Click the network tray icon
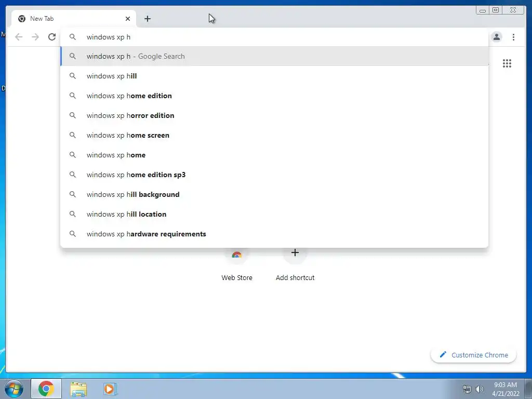This screenshot has width=532, height=399. coord(467,389)
